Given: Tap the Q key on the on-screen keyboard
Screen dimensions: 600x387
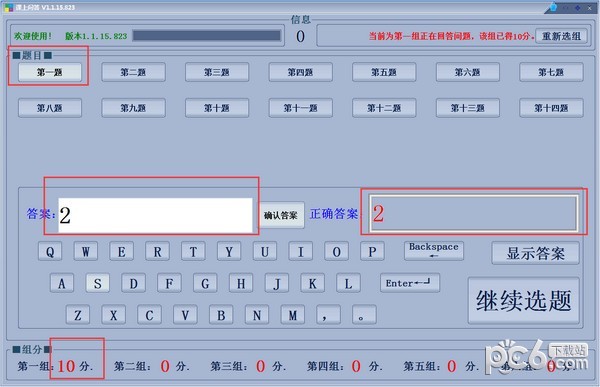Looking at the screenshot, I should pos(50,251).
